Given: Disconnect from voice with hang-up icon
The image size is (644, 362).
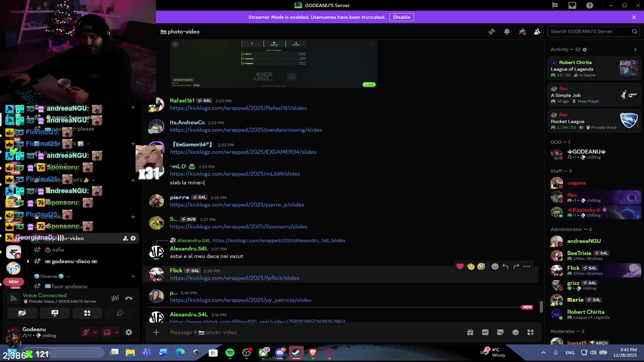Looking at the screenshot, I should [x=129, y=298].
